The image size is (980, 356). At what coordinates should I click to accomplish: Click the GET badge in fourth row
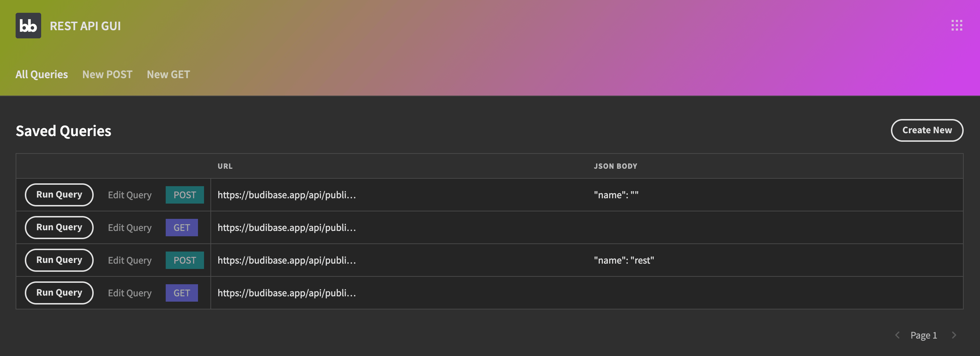tap(181, 293)
